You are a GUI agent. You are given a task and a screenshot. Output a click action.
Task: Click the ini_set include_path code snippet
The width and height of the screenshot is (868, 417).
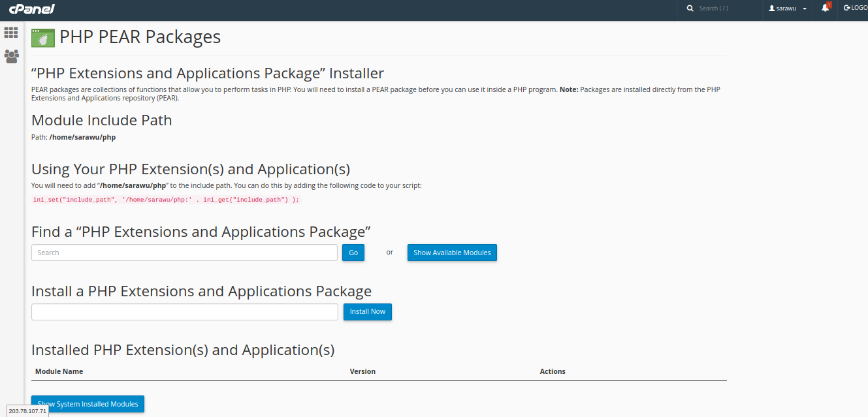pyautogui.click(x=166, y=200)
